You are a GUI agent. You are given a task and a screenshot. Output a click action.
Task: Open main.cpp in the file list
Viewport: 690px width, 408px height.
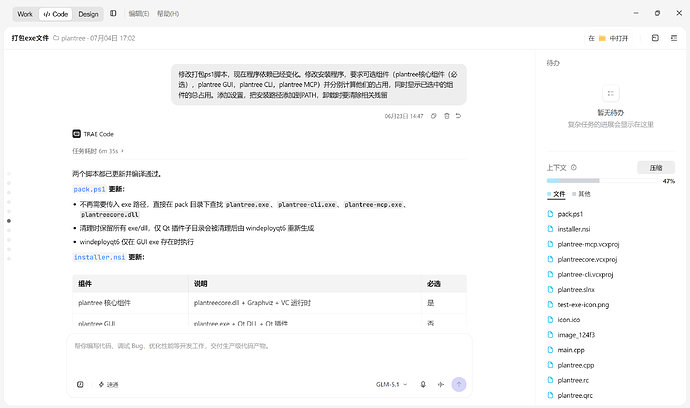click(571, 350)
